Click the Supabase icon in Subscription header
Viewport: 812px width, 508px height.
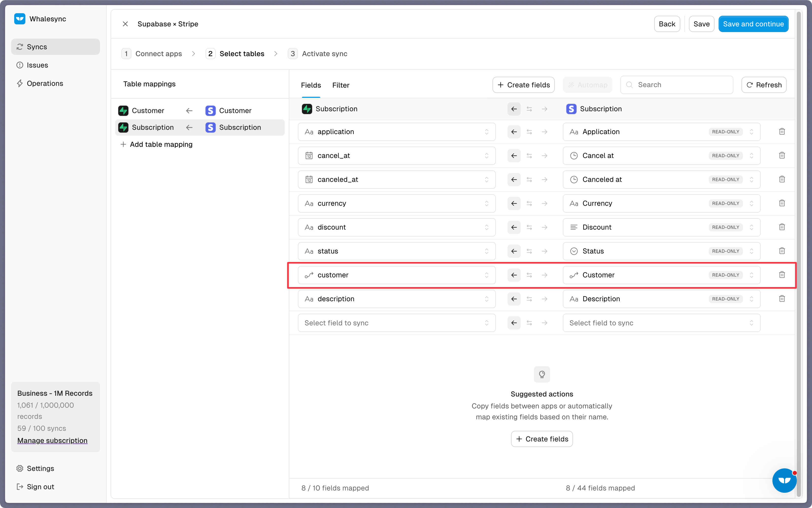(x=307, y=109)
